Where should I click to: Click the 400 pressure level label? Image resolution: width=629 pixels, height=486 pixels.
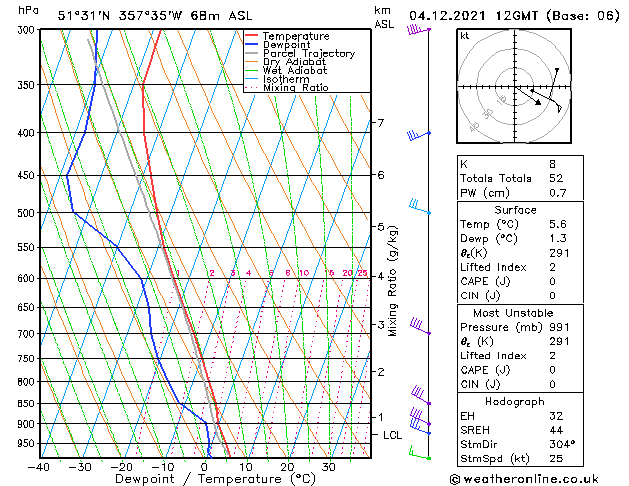28,133
